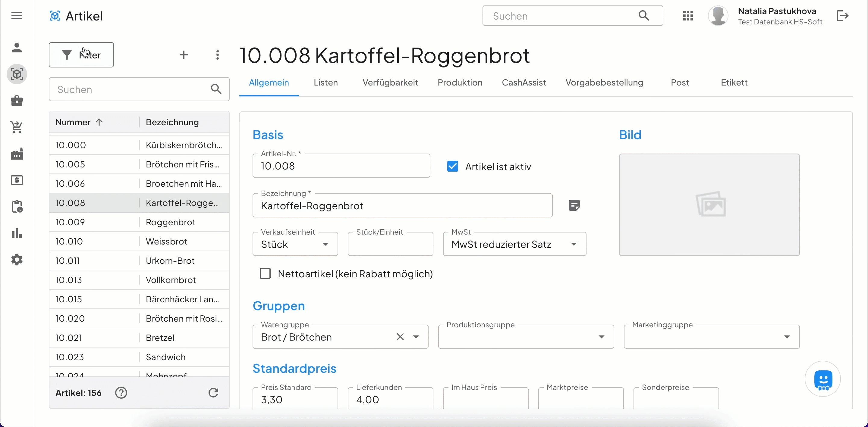868x427 pixels.
Task: Open the Google-style apps grid icon
Action: tap(688, 15)
